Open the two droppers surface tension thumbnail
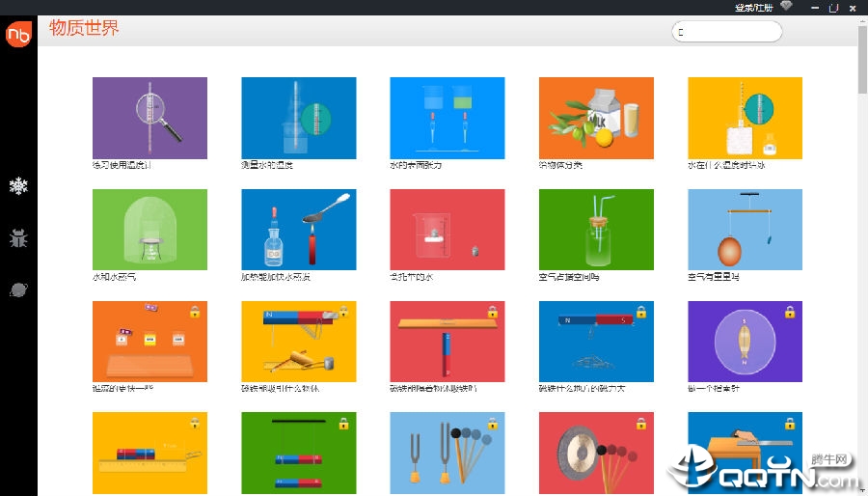This screenshot has width=868, height=496. 448,118
